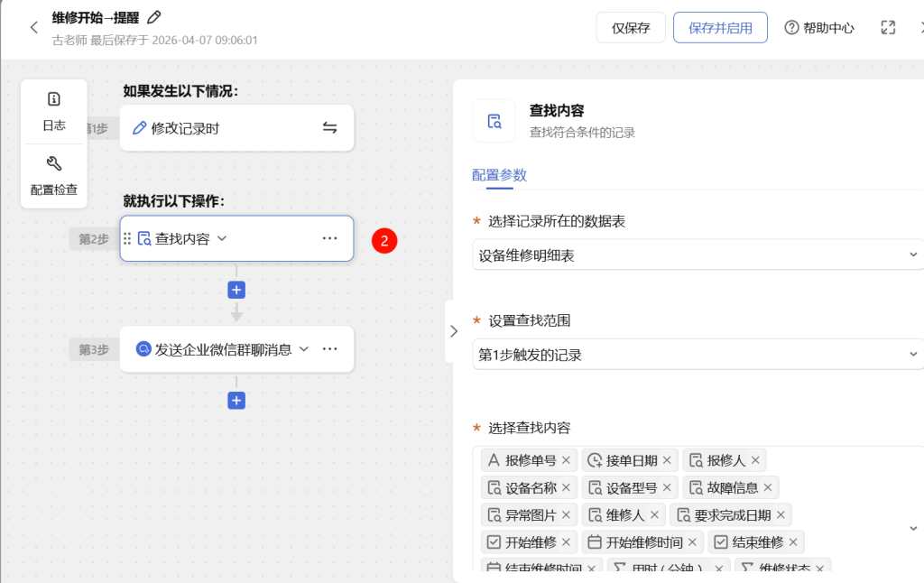924x583 pixels.
Task: Click the fullscreen expand icon
Action: pos(888,28)
